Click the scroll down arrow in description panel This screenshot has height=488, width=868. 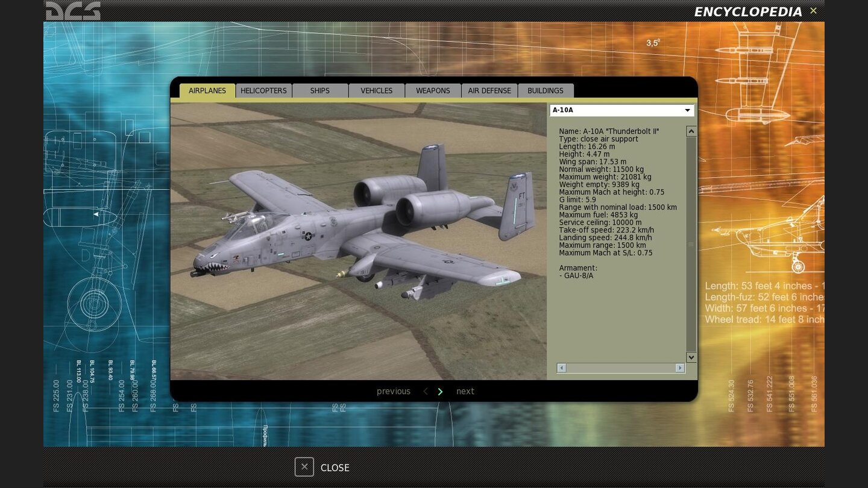(x=691, y=357)
